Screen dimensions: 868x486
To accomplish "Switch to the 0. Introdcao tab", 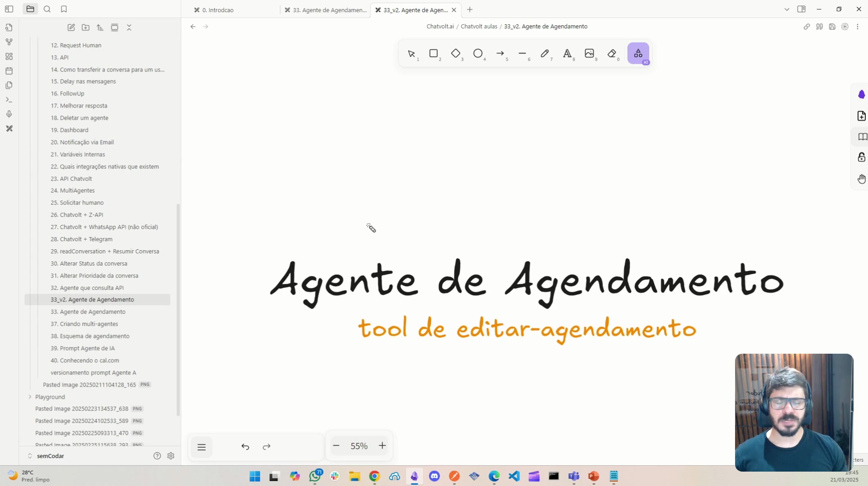I will [218, 9].
